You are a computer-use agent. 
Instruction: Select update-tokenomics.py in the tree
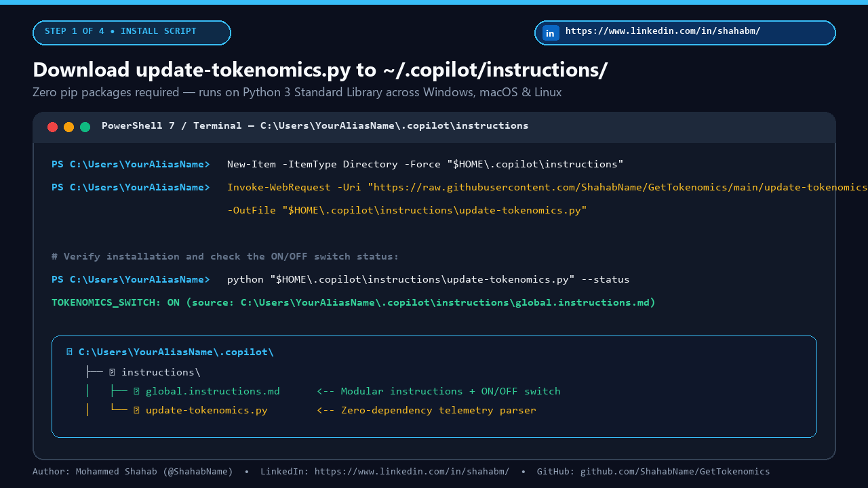207,410
